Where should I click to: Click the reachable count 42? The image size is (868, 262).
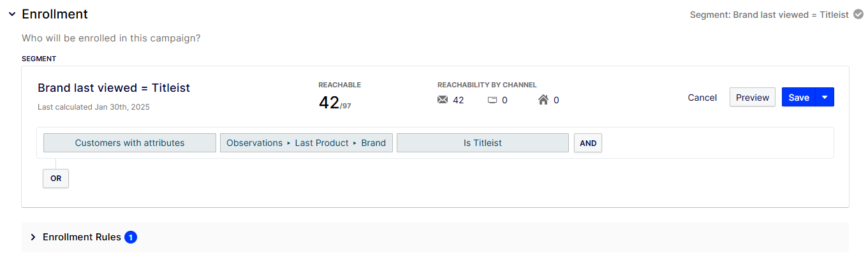point(329,102)
